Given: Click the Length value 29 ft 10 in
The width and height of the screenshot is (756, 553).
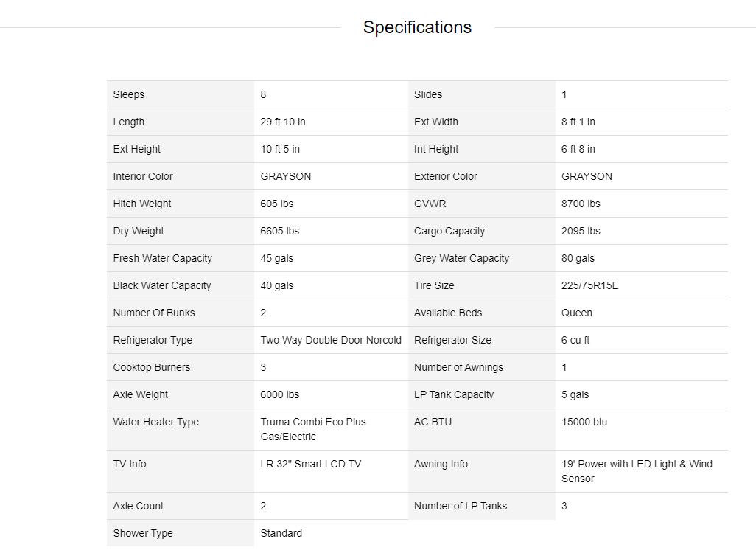Looking at the screenshot, I should click(282, 122).
